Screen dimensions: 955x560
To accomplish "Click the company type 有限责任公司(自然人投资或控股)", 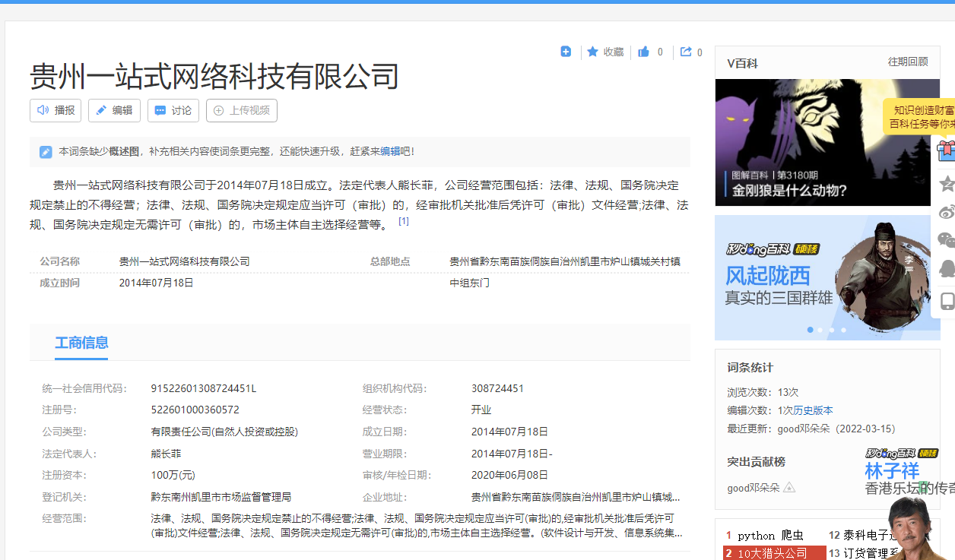I will point(224,432).
